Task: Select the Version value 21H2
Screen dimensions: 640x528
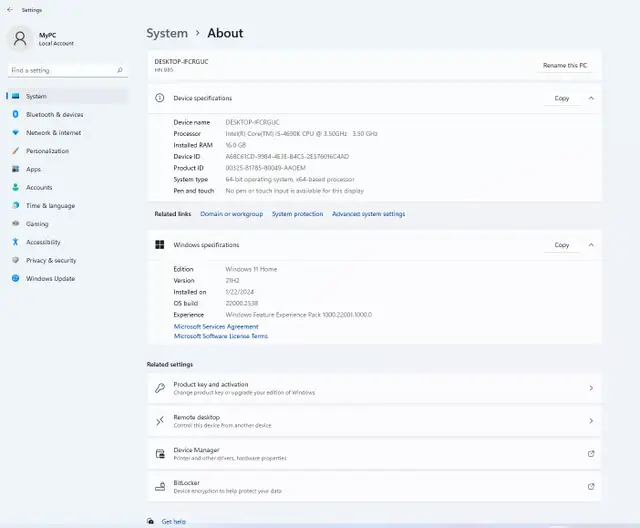Action: click(232, 281)
